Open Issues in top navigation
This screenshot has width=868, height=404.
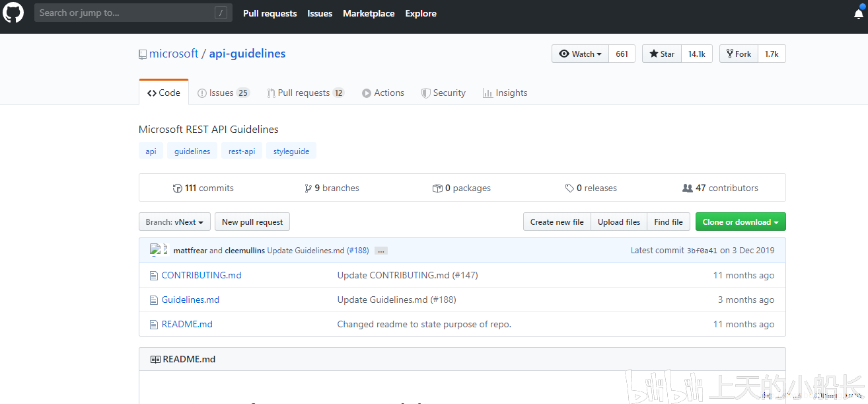tap(320, 13)
